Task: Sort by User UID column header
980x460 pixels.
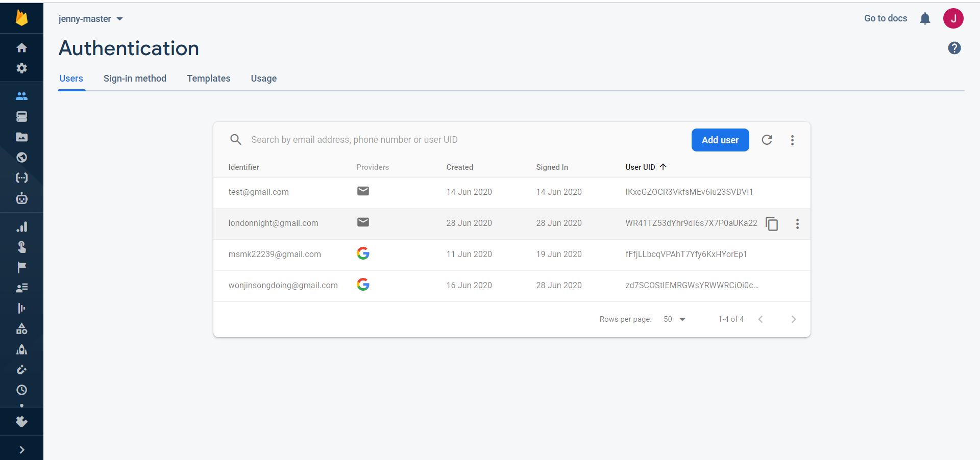Action: (x=646, y=167)
